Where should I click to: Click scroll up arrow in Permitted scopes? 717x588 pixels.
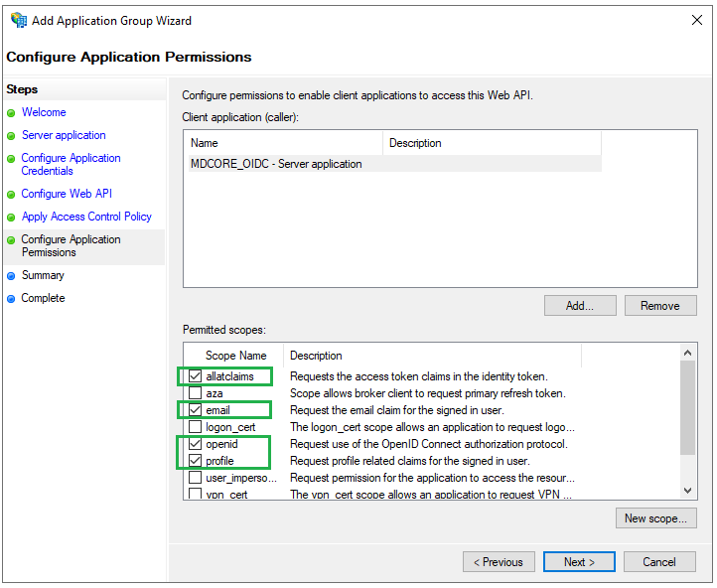687,353
